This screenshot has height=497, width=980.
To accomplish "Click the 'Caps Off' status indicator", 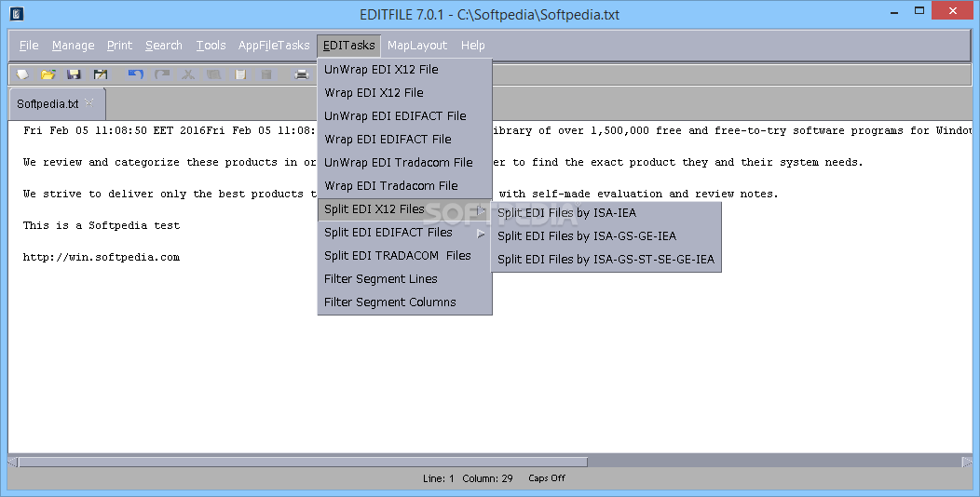I will pyautogui.click(x=546, y=478).
